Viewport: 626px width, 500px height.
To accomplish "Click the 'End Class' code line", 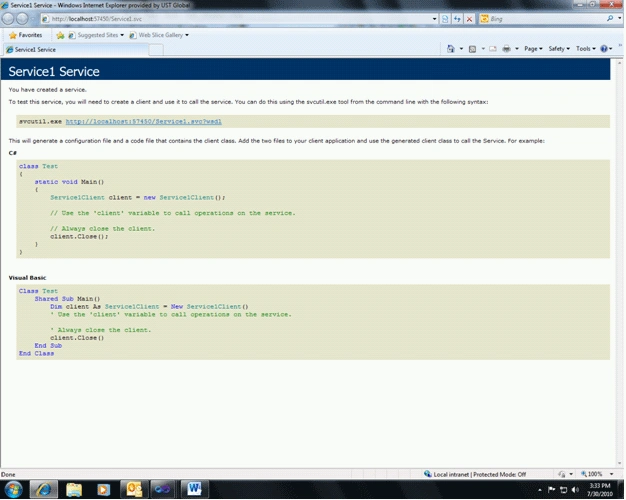I will pyautogui.click(x=36, y=353).
